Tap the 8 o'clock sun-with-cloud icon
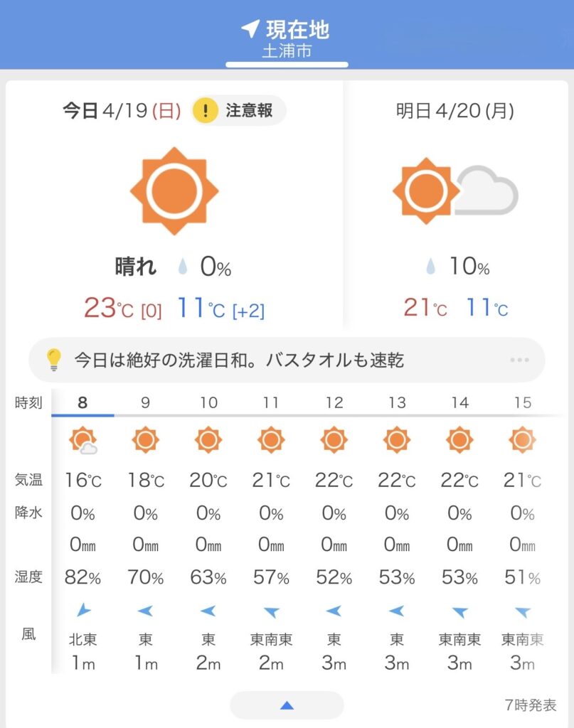574x728 pixels. 83,441
